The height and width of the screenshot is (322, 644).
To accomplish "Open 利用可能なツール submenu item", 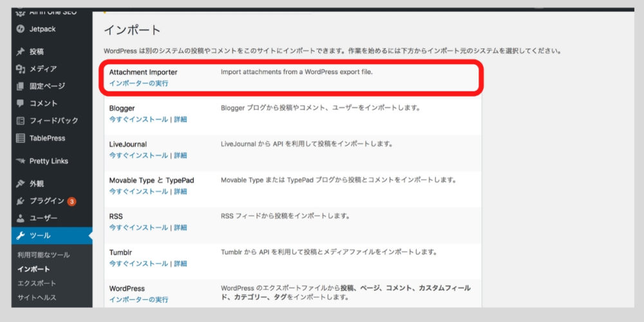I will click(x=44, y=255).
